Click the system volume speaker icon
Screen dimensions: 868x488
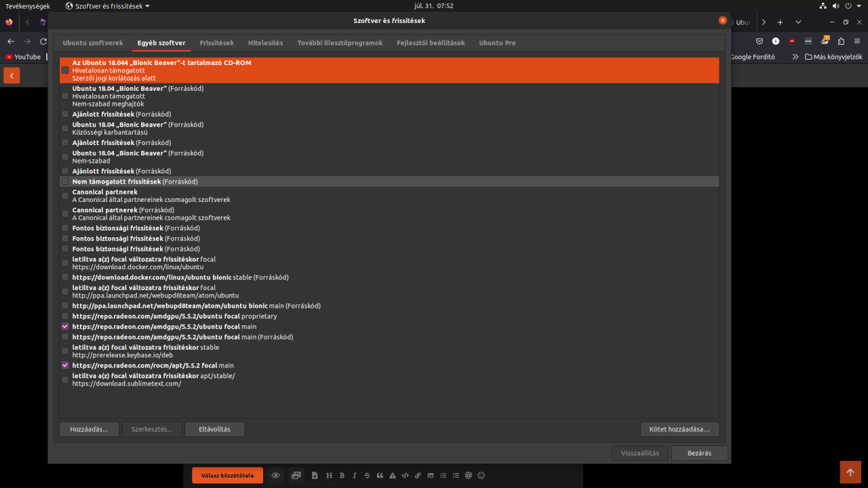[x=837, y=5]
